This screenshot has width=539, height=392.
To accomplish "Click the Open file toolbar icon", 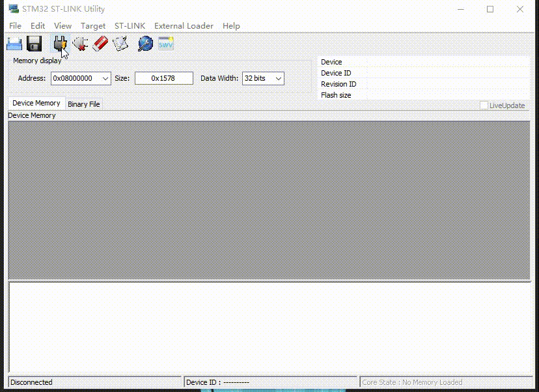I will click(14, 44).
